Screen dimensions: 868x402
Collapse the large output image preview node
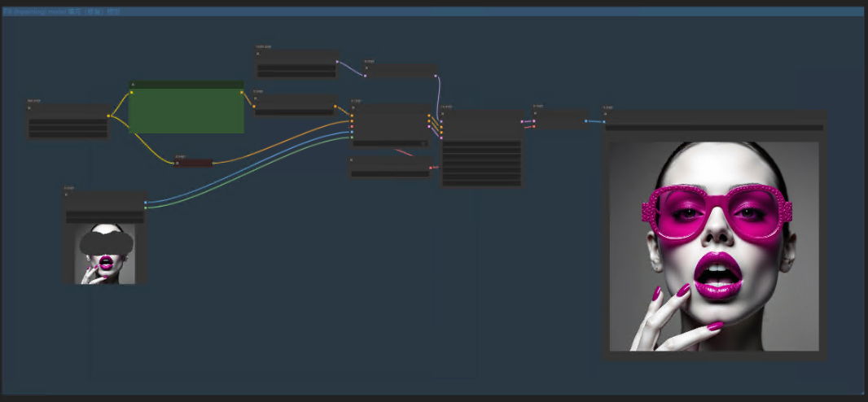click(x=607, y=113)
